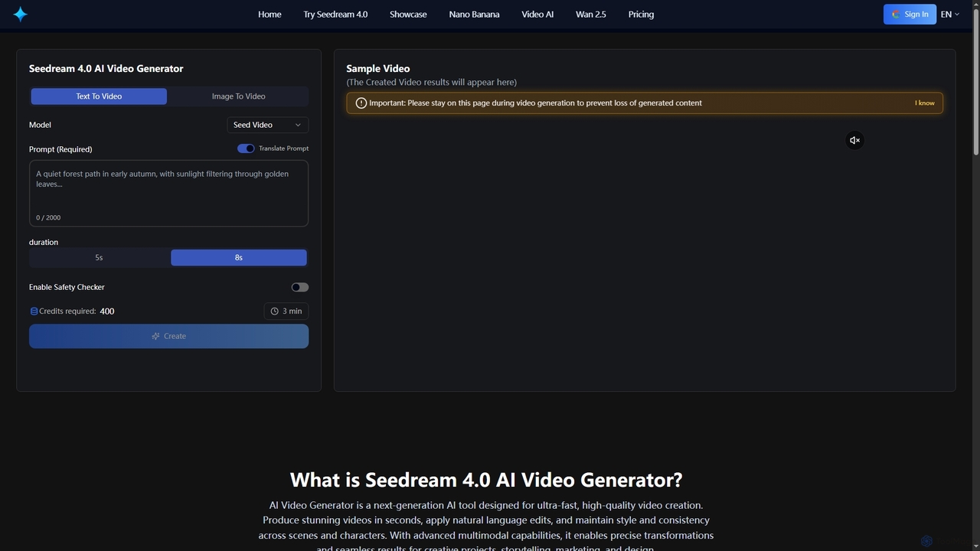This screenshot has height=551, width=980.
Task: Open the Seed Video model dropdown
Action: tap(268, 125)
